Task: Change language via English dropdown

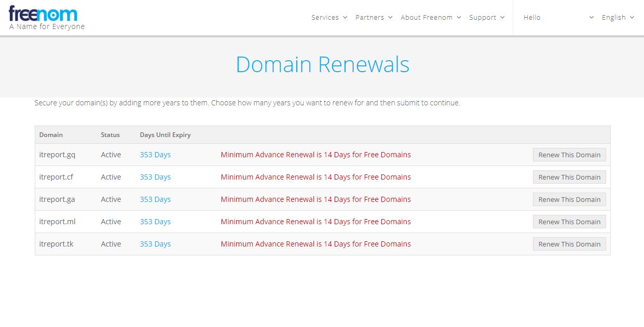Action: [x=618, y=17]
